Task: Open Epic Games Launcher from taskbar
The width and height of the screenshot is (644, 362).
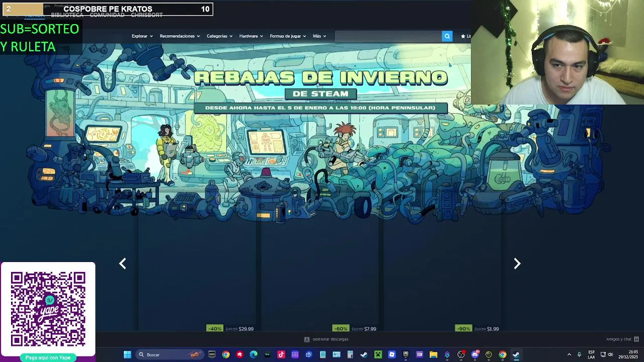Action: (x=406, y=355)
